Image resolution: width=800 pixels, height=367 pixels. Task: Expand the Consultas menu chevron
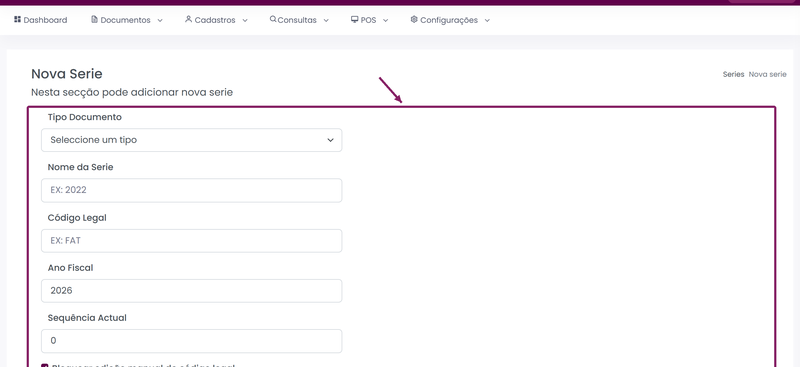pos(326,20)
